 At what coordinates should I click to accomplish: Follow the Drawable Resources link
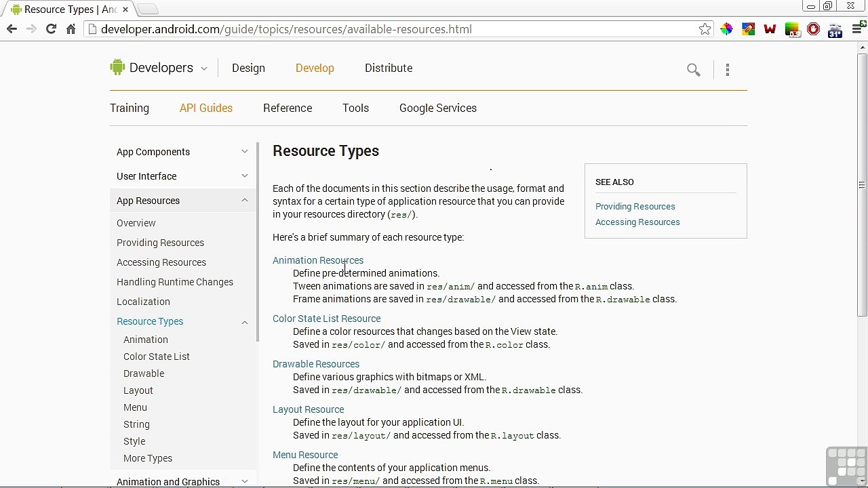coord(316,364)
